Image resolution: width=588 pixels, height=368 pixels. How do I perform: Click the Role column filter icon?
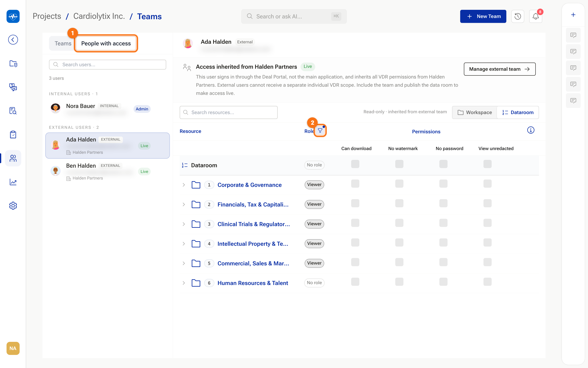320,131
